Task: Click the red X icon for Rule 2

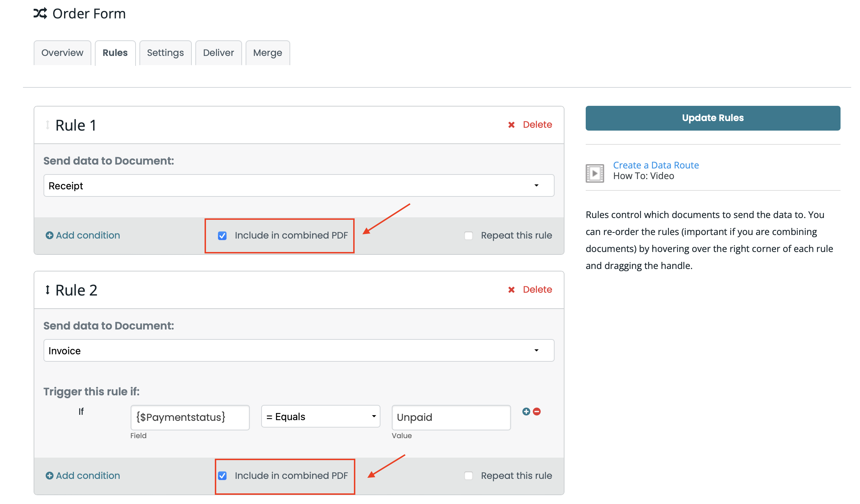Action: [511, 290]
